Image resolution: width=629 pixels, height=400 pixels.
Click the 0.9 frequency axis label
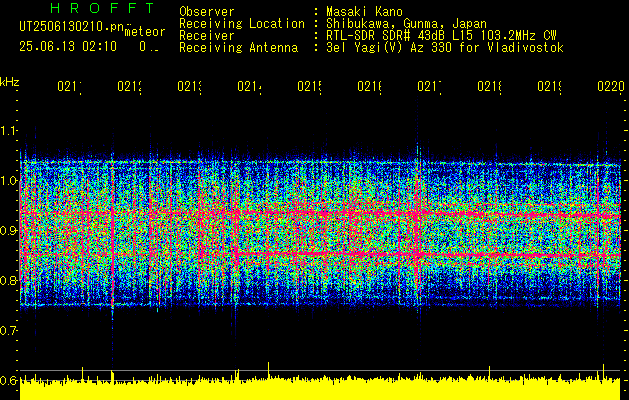click(8, 230)
